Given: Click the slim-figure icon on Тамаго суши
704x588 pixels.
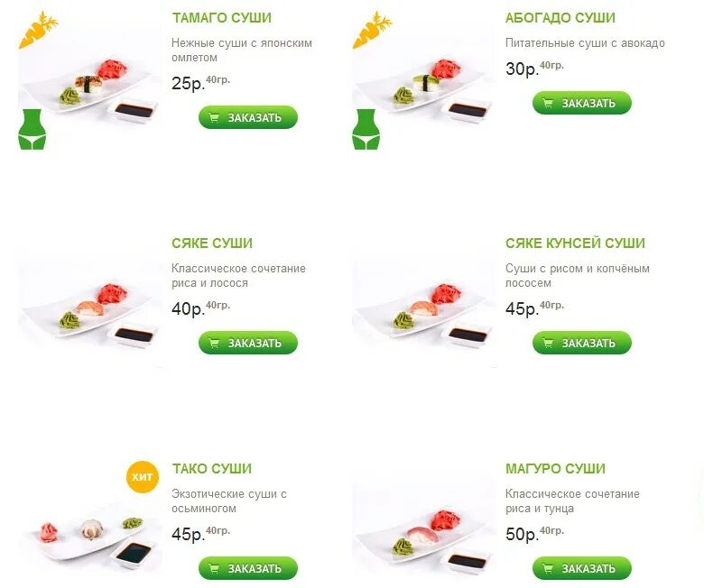Looking at the screenshot, I should point(32,129).
